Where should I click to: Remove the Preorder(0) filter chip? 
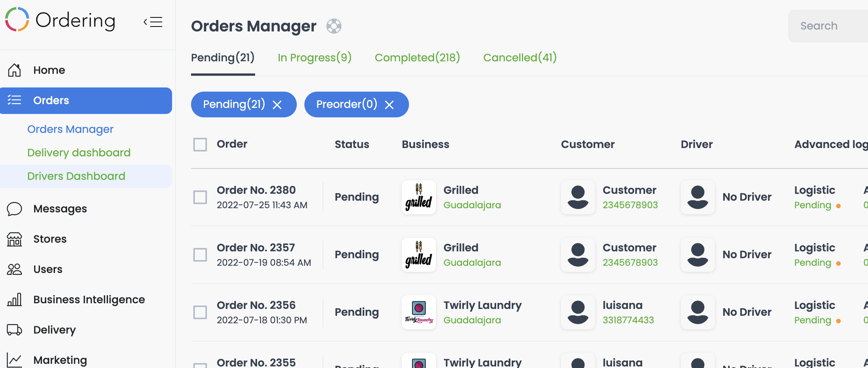click(389, 104)
